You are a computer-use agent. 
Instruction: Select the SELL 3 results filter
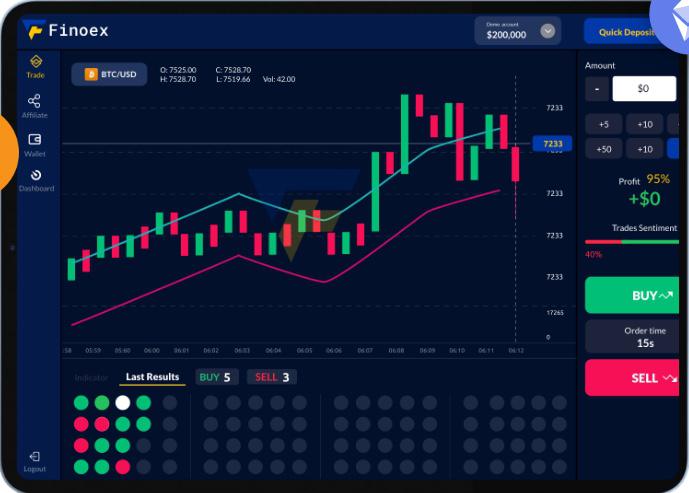[272, 377]
